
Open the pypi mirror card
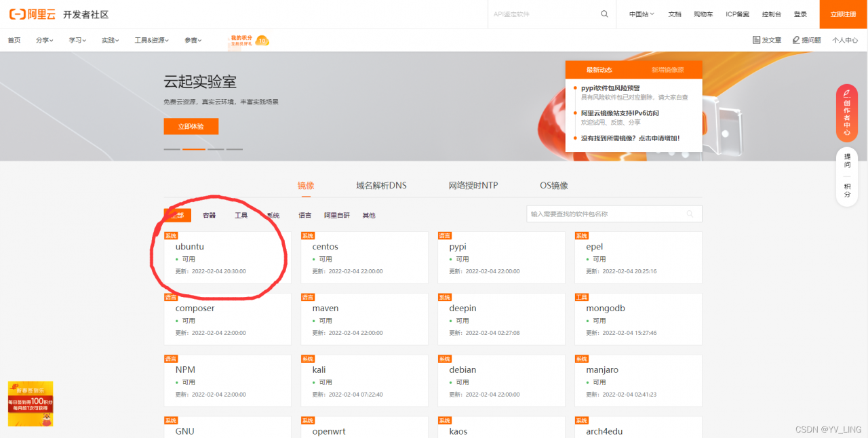click(501, 258)
